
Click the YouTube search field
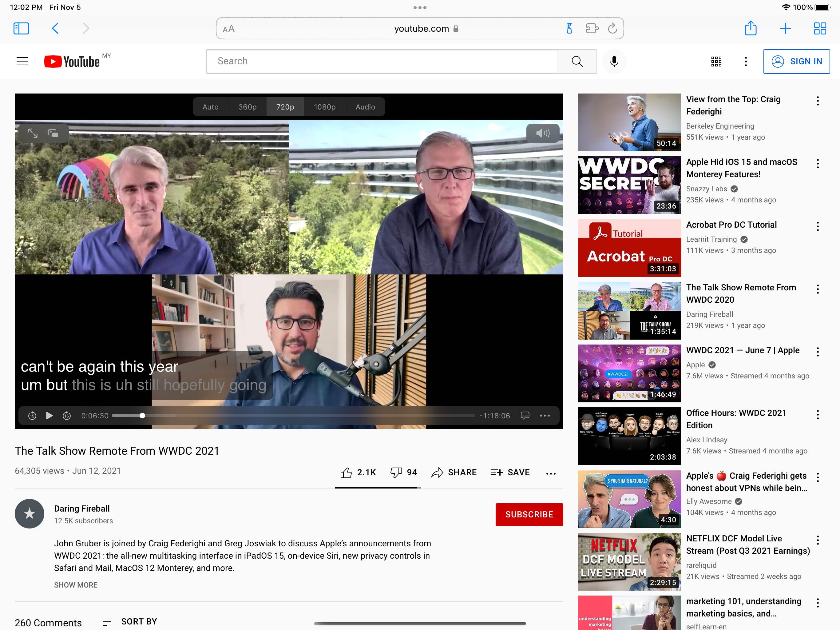[382, 61]
